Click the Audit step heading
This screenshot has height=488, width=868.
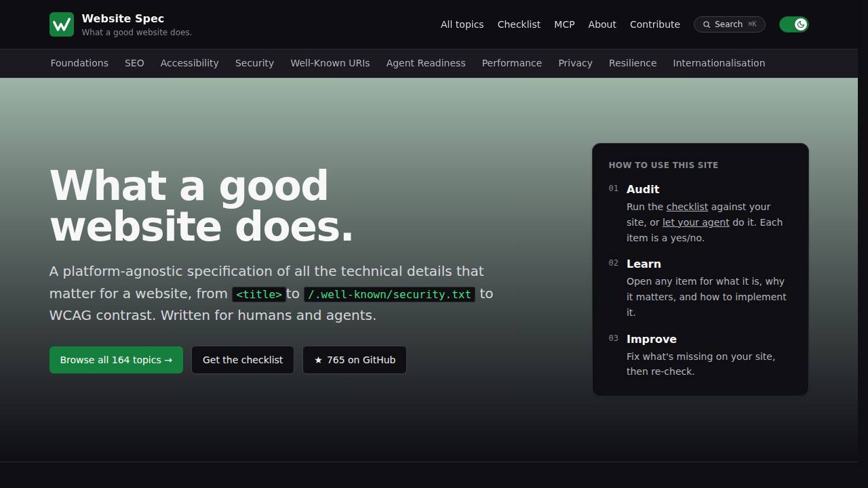(643, 189)
